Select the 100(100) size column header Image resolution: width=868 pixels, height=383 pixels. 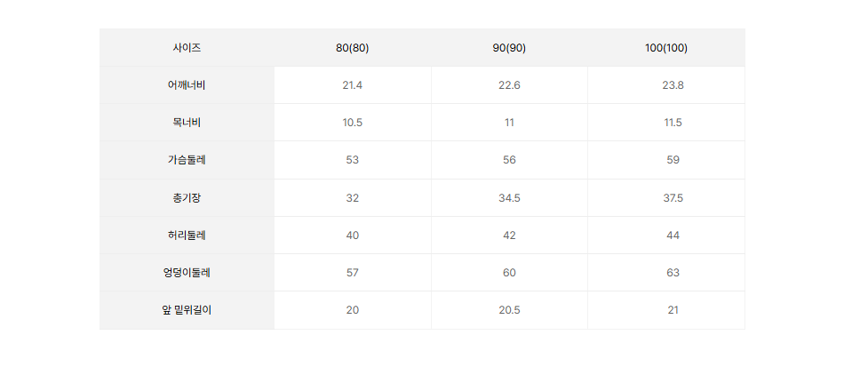click(666, 48)
